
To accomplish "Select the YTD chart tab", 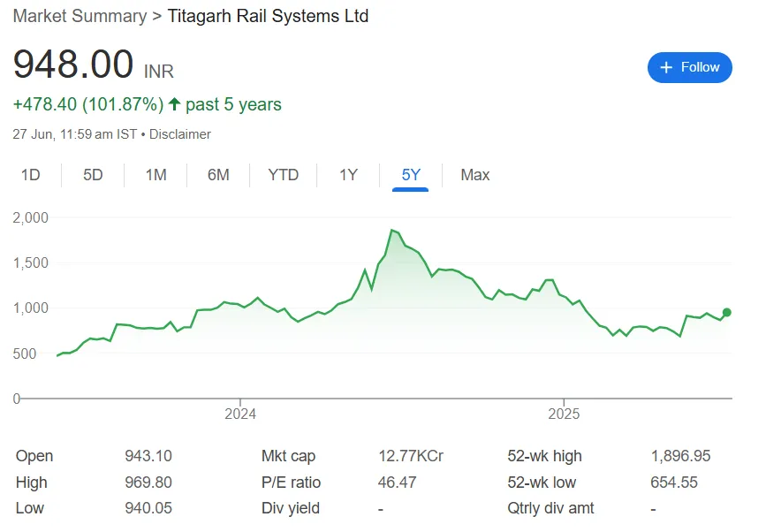I will [x=284, y=175].
